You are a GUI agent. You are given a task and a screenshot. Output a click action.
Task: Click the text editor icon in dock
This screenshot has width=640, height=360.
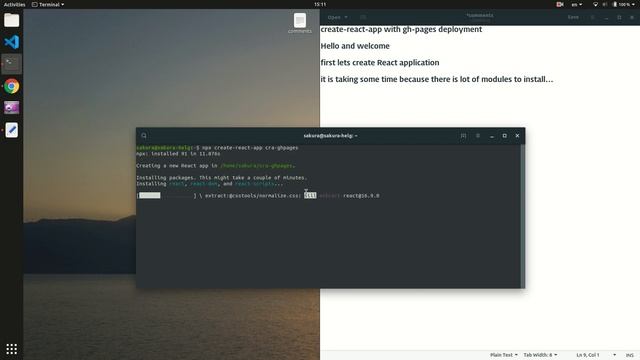[11, 130]
